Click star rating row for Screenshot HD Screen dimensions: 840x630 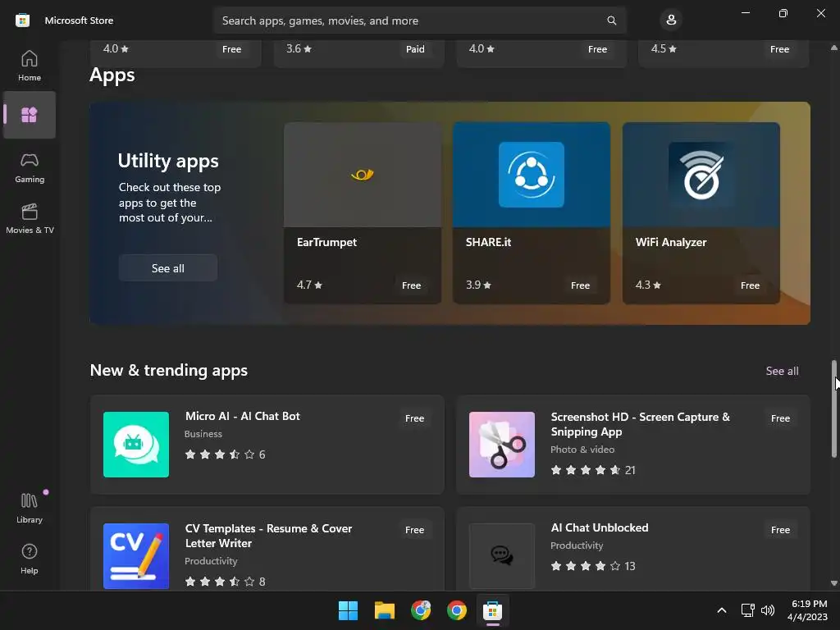pos(592,470)
